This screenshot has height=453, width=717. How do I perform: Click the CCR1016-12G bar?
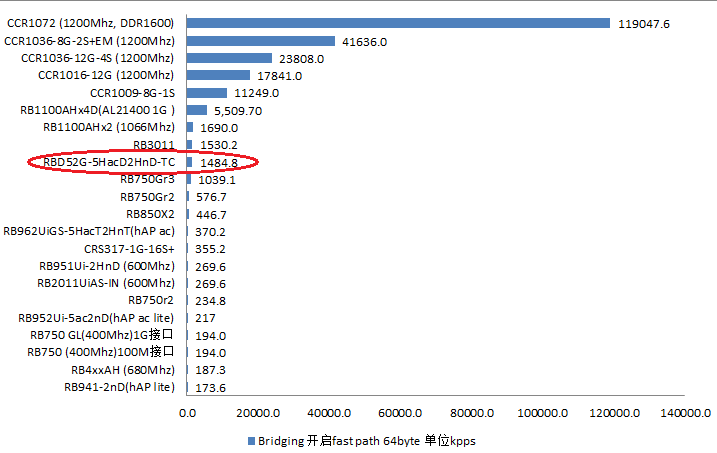coord(217,75)
